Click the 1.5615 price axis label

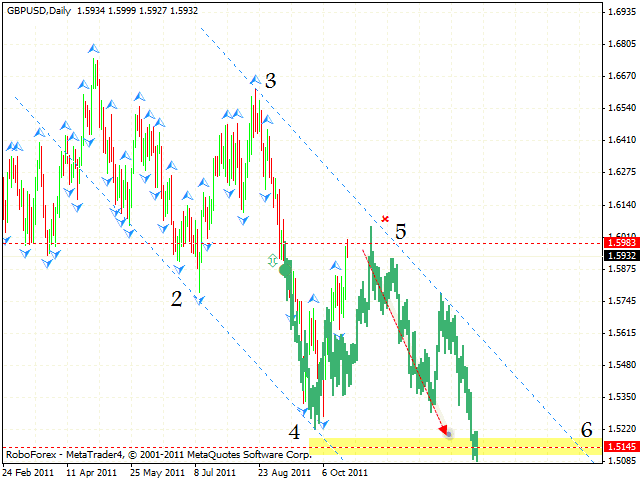[622, 333]
